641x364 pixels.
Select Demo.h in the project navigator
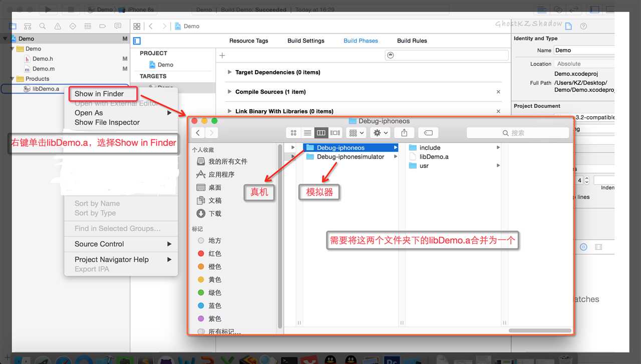coord(43,59)
